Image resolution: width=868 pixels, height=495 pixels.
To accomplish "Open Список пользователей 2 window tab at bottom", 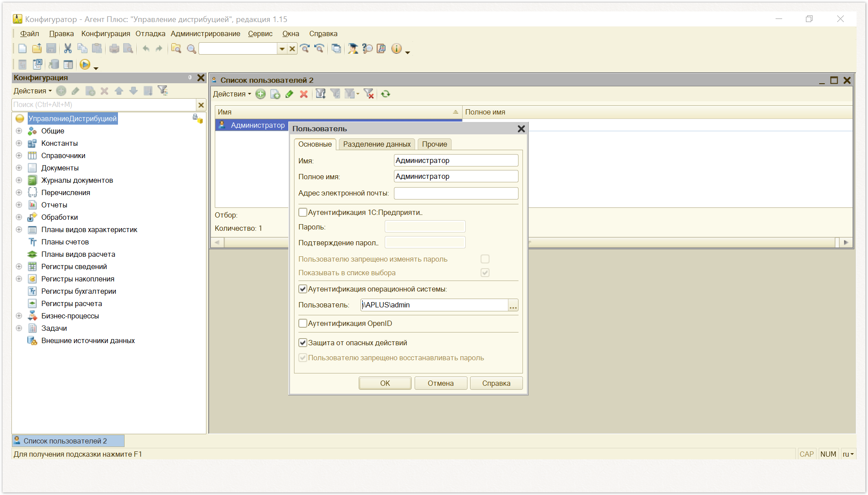I will 68,441.
